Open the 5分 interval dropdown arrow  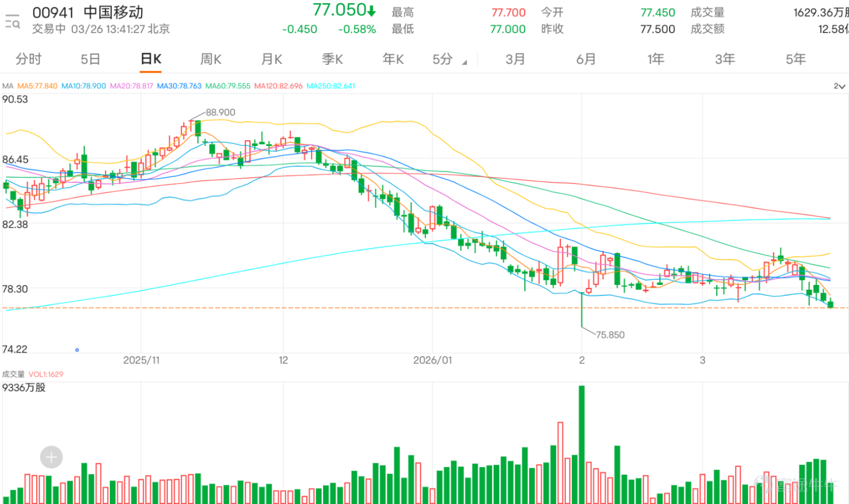pyautogui.click(x=464, y=62)
